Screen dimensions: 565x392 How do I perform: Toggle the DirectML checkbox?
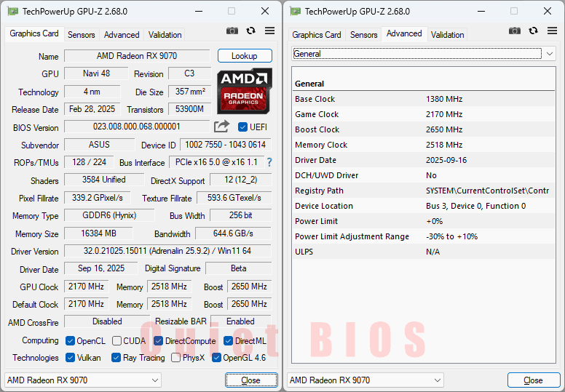tap(228, 340)
